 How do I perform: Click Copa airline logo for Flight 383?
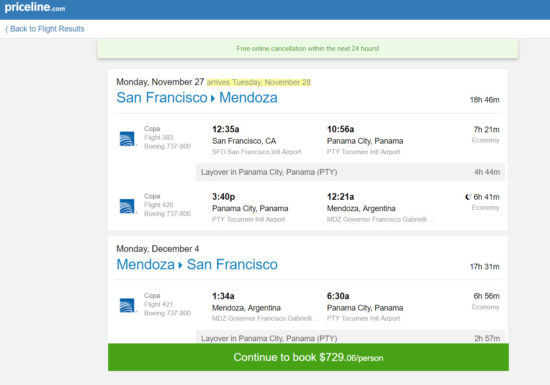(127, 139)
